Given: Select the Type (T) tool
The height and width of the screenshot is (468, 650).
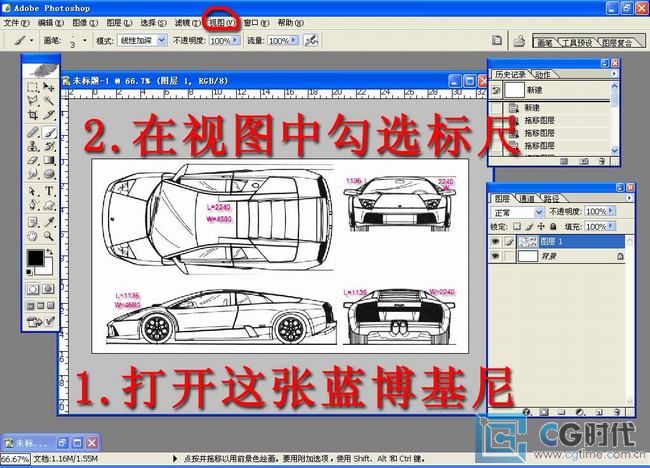Looking at the screenshot, I should pyautogui.click(x=49, y=191).
